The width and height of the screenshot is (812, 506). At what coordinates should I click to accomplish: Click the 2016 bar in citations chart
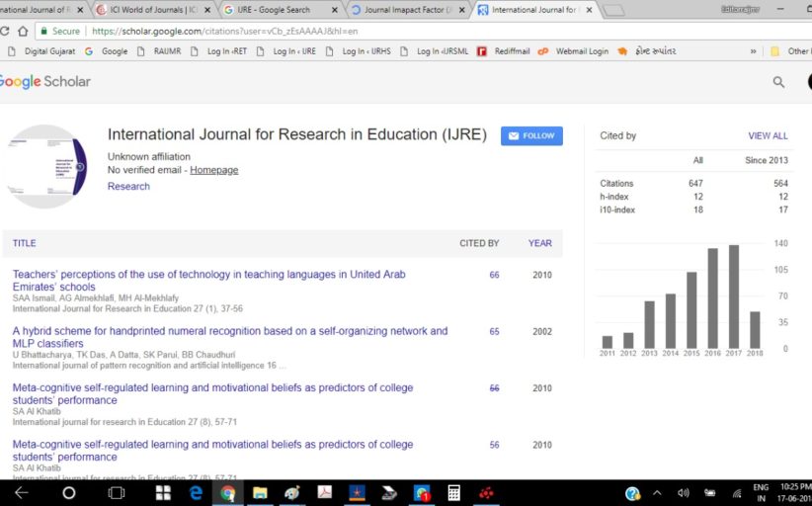click(712, 298)
